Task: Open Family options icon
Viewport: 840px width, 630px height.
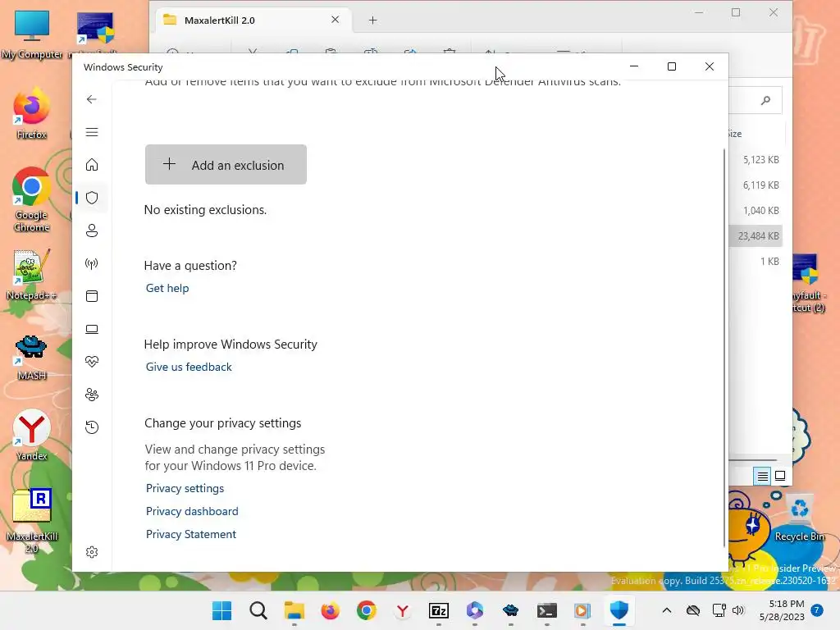Action: (x=92, y=395)
